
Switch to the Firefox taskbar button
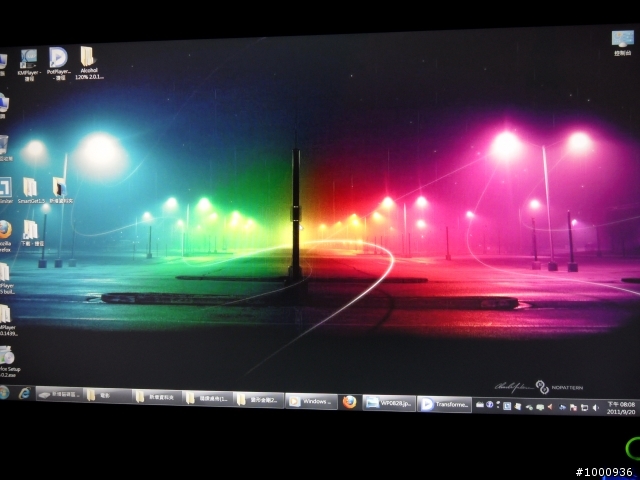349,402
